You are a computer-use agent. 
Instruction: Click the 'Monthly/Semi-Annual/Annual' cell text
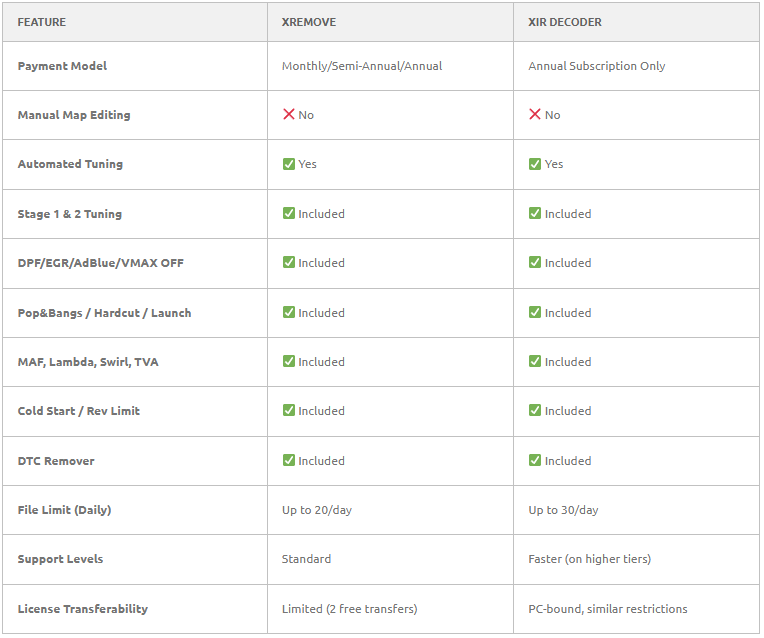tap(362, 66)
